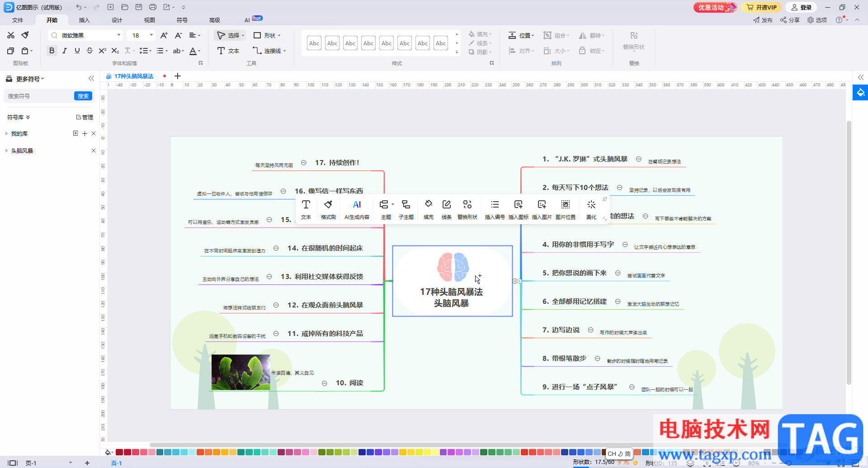Switch to the 符号 ribbon tab
The height and width of the screenshot is (468, 868).
tap(182, 20)
